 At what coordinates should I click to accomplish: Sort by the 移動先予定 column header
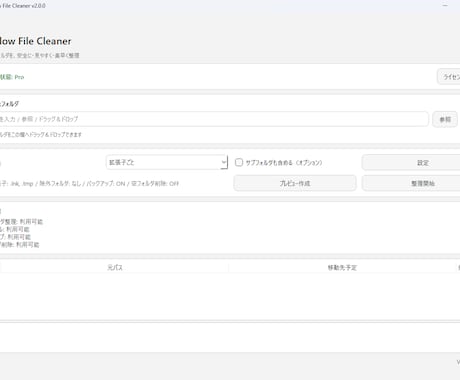(x=342, y=267)
